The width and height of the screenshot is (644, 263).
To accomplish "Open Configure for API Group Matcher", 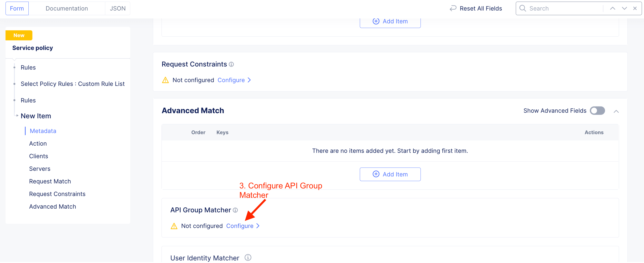I will 242,226.
